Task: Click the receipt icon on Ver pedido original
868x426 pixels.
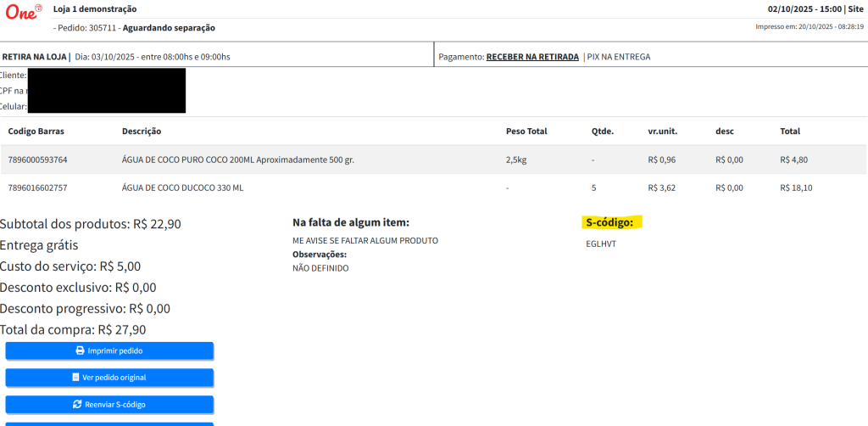Action: click(75, 377)
